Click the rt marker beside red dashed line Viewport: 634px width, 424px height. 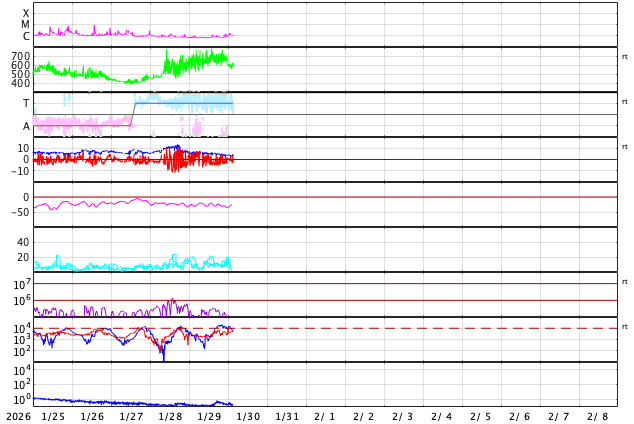coord(625,327)
